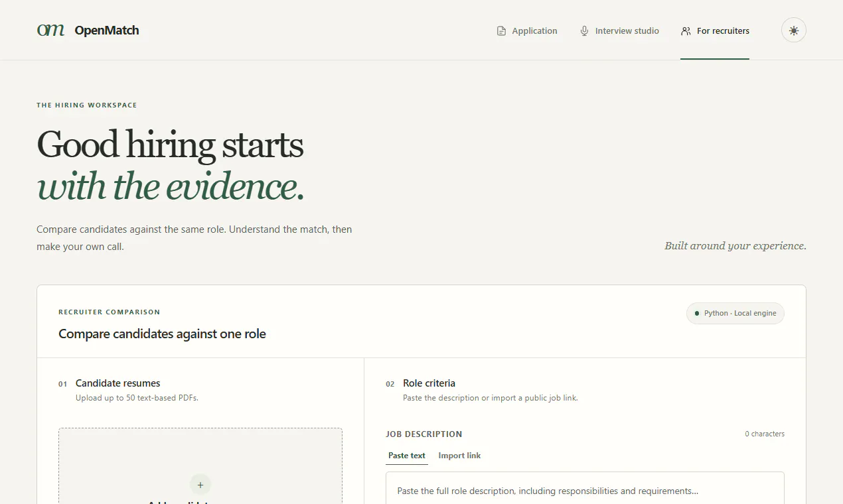
Task: Click the 'Candidate resumes' heading
Action: pyautogui.click(x=118, y=383)
